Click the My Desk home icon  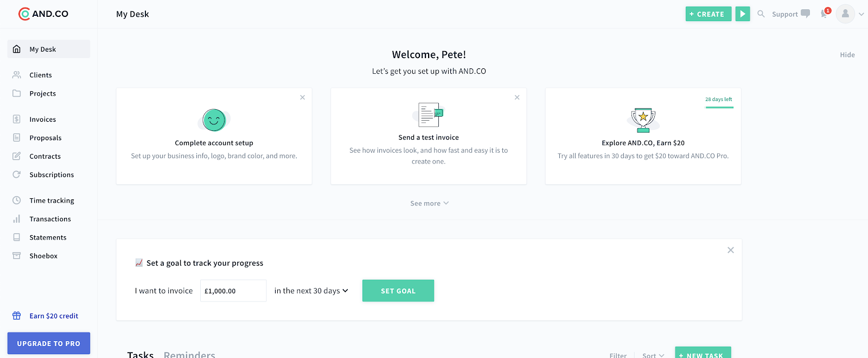[x=17, y=49]
